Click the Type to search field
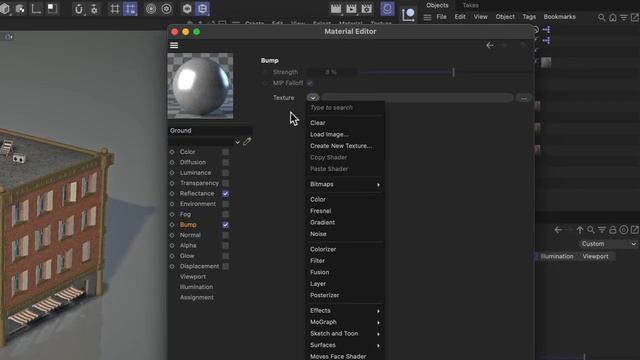The height and width of the screenshot is (360, 640). point(346,108)
